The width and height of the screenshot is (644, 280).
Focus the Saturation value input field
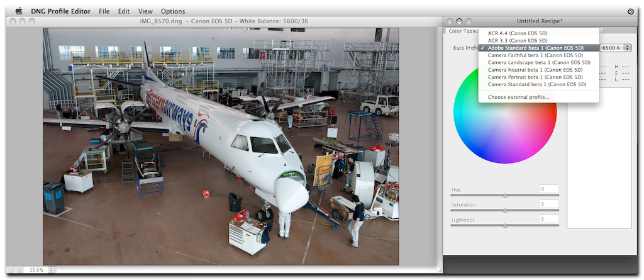click(549, 204)
